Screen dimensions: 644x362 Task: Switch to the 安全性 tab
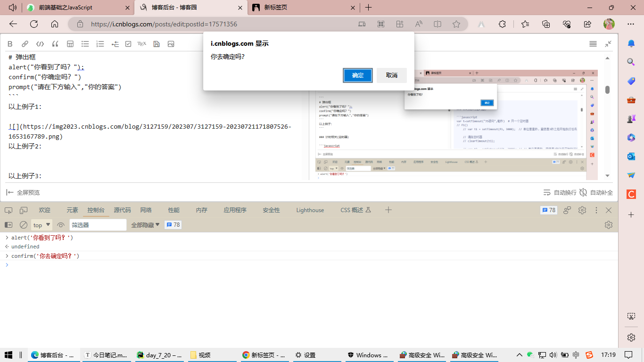point(272,210)
